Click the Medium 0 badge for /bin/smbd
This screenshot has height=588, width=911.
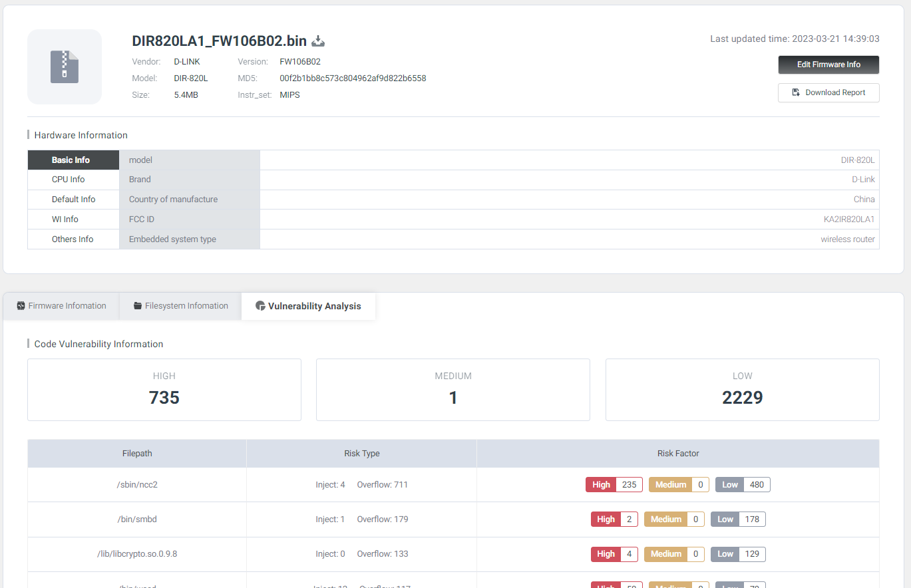click(x=674, y=519)
